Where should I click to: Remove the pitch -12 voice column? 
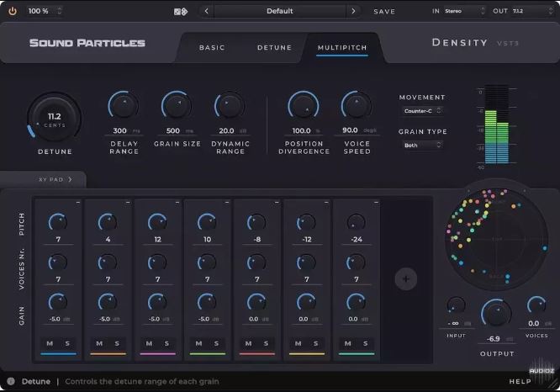(x=326, y=203)
